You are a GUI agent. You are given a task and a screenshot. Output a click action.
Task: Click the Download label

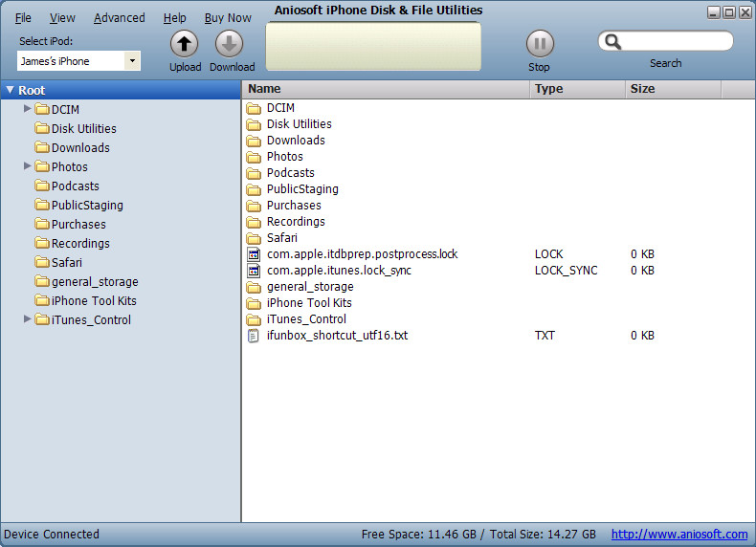point(232,67)
